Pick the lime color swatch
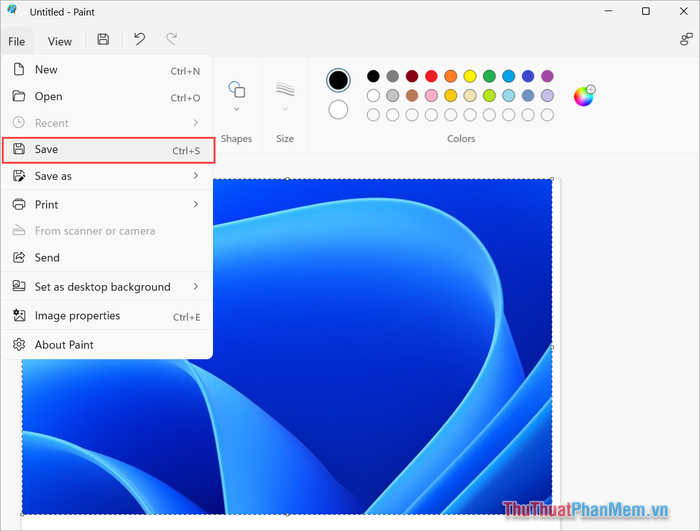Image resolution: width=700 pixels, height=531 pixels. pyautogui.click(x=489, y=96)
